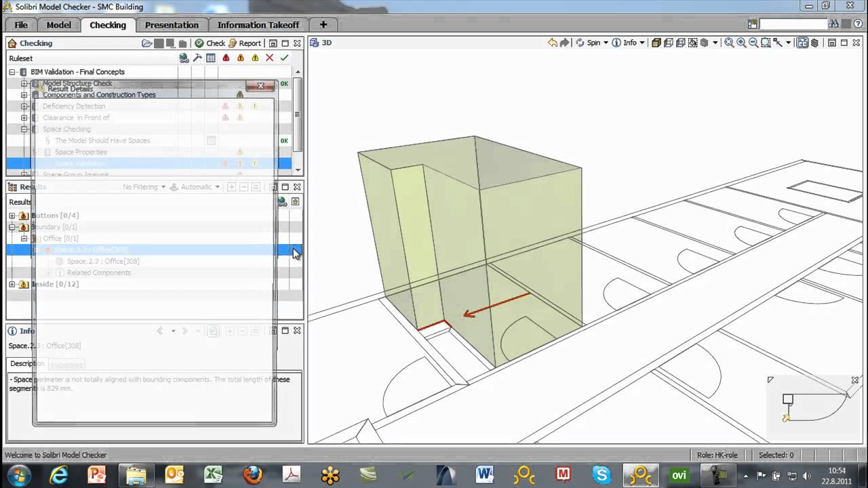Click the search field at top right
Screen dimensions: 868x488
(x=793, y=24)
